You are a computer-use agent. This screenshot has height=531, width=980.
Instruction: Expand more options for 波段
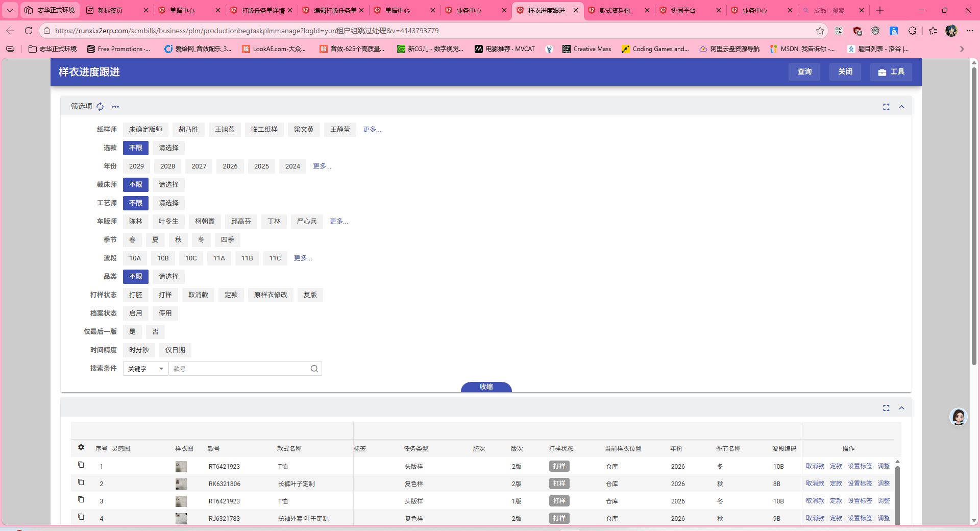tap(303, 258)
